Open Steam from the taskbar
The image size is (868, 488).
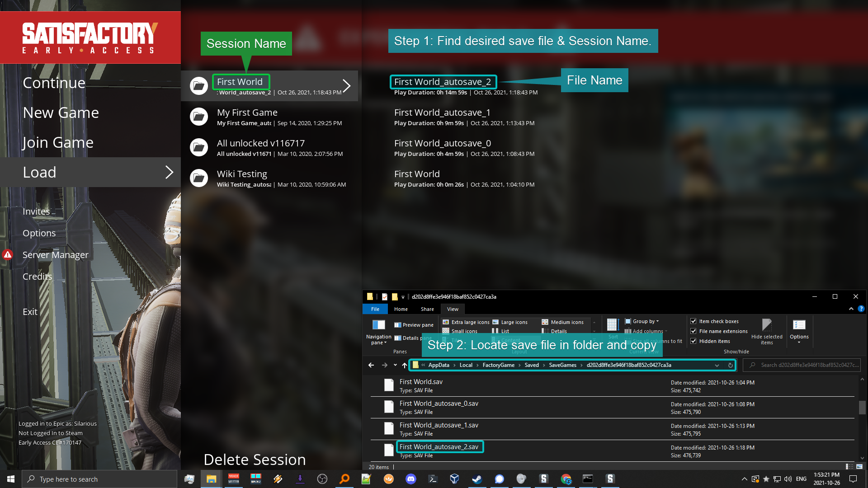(x=477, y=479)
